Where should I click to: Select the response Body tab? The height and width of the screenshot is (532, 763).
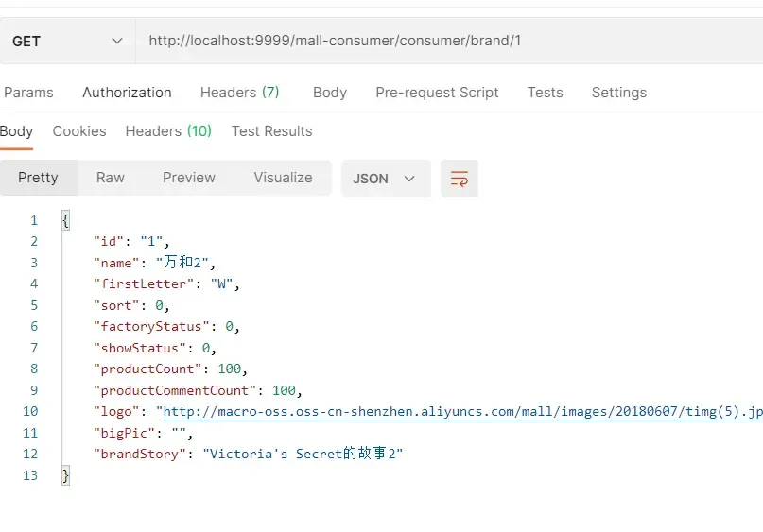[17, 131]
